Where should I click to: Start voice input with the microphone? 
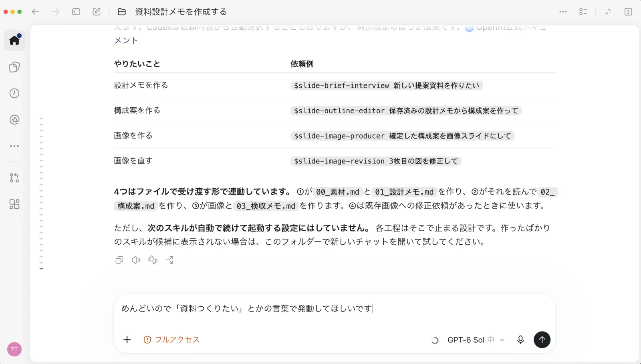[x=520, y=340]
